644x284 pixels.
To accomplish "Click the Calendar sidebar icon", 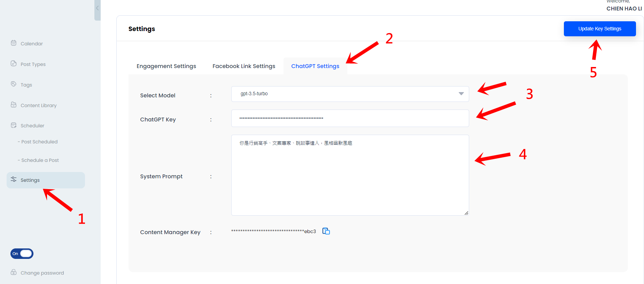I will click(x=14, y=43).
